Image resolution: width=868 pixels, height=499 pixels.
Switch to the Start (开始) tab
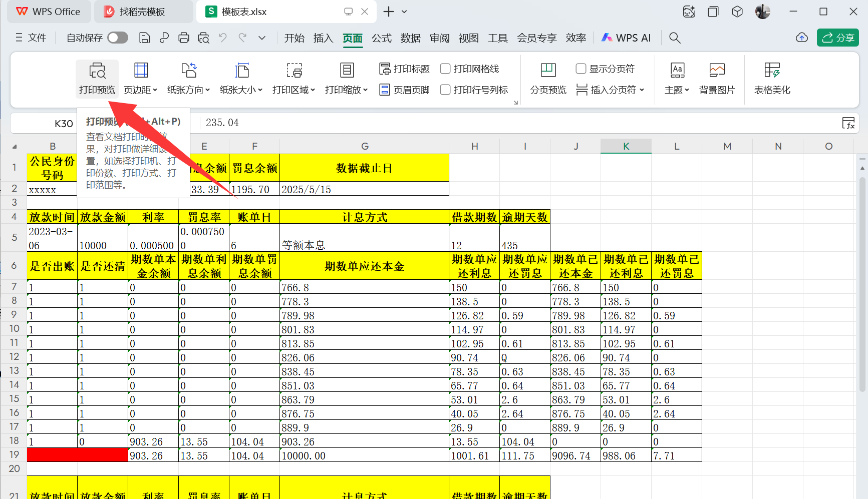click(295, 38)
